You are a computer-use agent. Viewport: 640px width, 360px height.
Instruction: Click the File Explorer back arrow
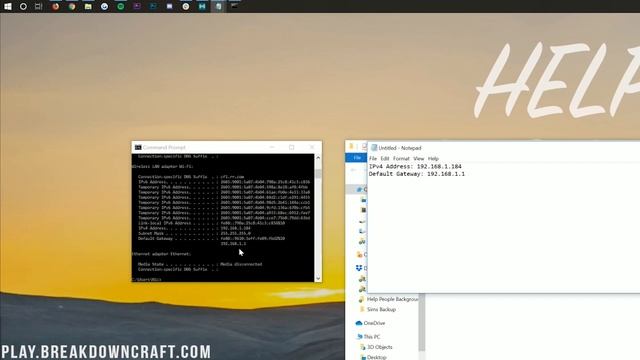(x=353, y=169)
